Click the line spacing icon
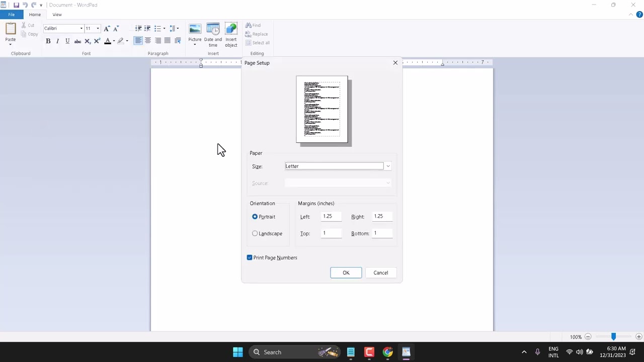The image size is (644, 362). click(x=172, y=29)
